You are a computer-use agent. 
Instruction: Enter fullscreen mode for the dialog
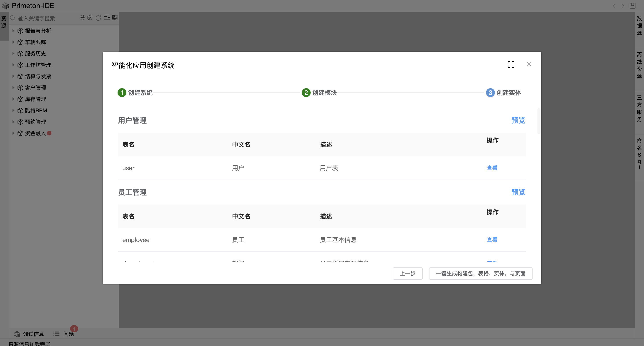point(511,64)
